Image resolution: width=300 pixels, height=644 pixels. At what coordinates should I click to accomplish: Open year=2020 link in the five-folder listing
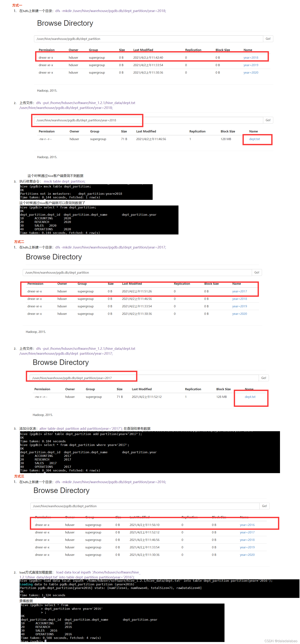pyautogui.click(x=247, y=555)
